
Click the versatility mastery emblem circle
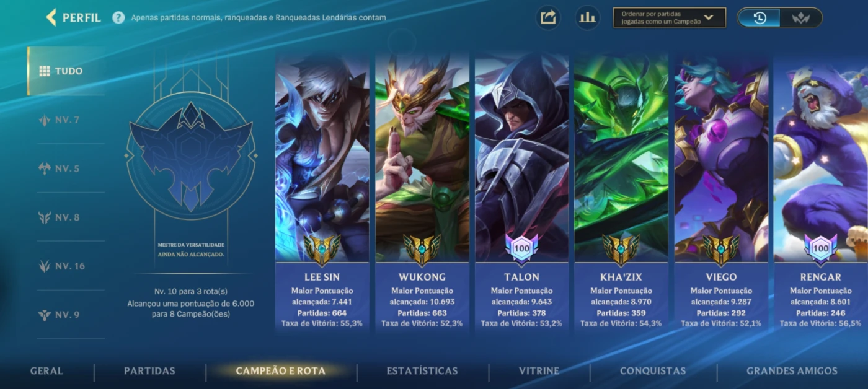tap(191, 155)
